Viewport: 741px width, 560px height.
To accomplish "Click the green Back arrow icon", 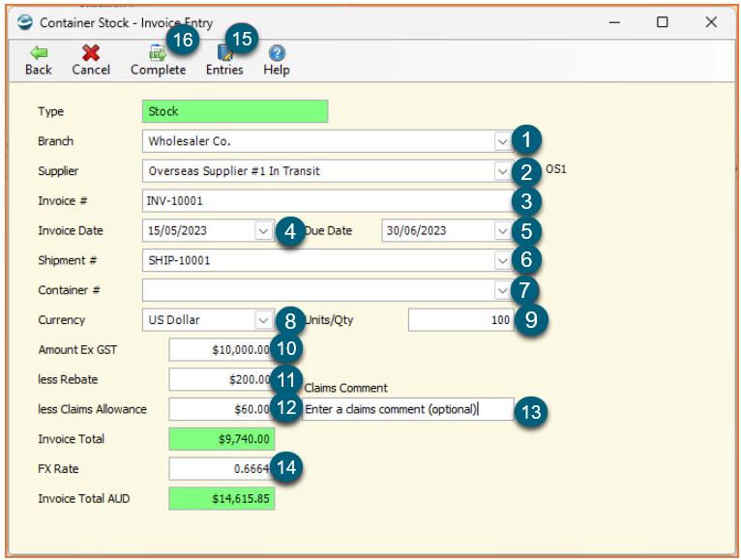I will [x=39, y=53].
